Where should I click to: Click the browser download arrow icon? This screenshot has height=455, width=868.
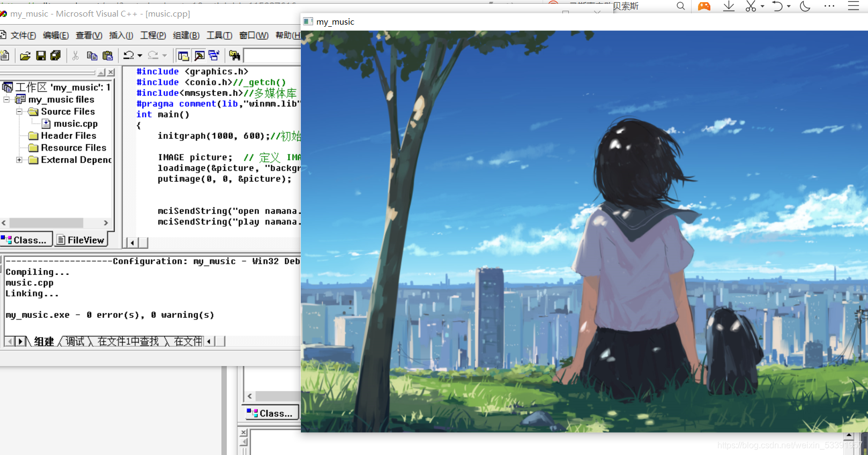click(x=729, y=6)
